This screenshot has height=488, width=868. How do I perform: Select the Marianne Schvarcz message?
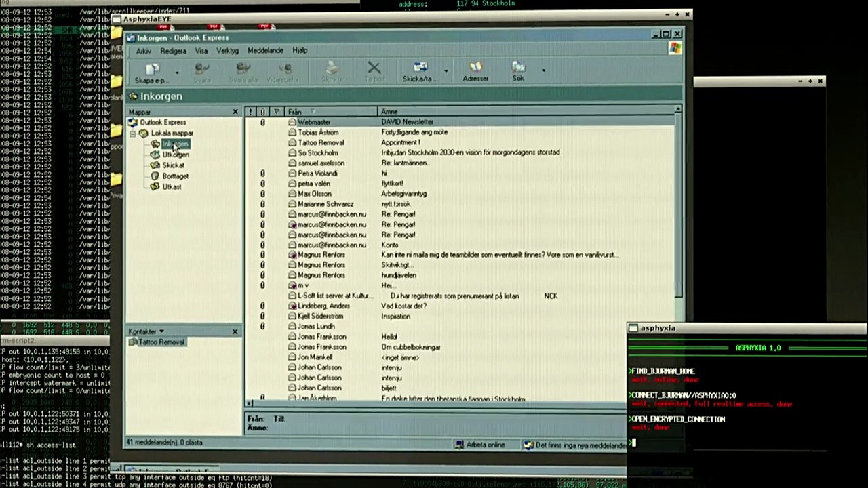460,204
